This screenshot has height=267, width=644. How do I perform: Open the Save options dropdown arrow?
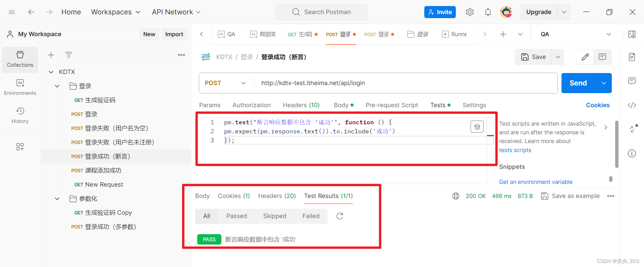[x=558, y=57]
